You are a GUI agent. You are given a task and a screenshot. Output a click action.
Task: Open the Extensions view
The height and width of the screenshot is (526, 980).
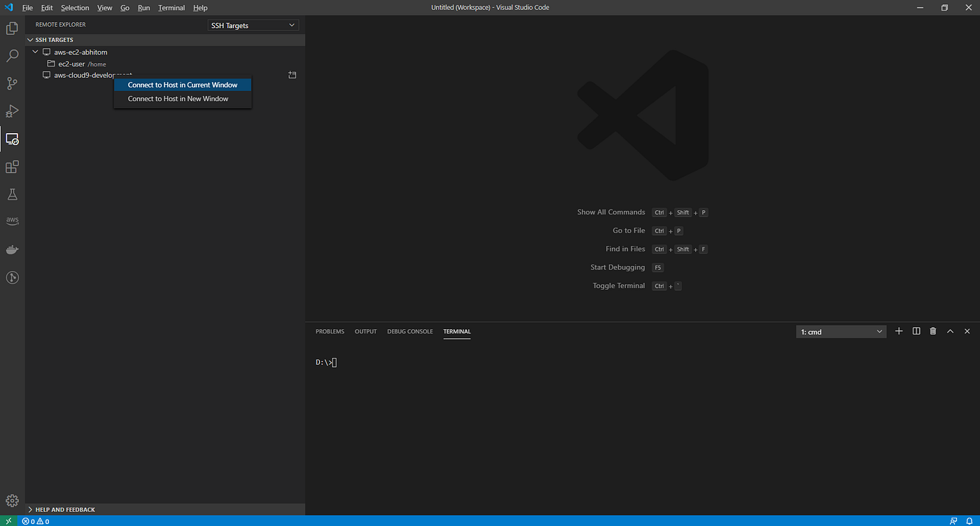[12, 167]
